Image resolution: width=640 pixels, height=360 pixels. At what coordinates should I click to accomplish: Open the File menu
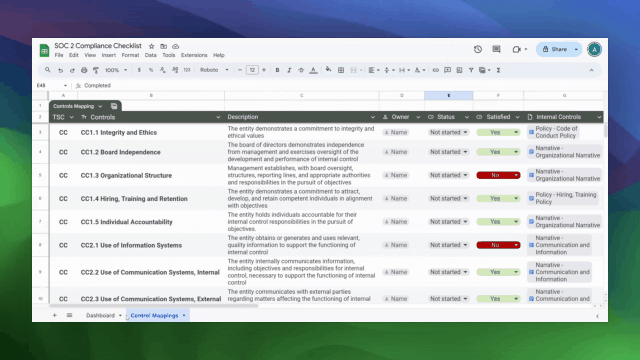(59, 55)
